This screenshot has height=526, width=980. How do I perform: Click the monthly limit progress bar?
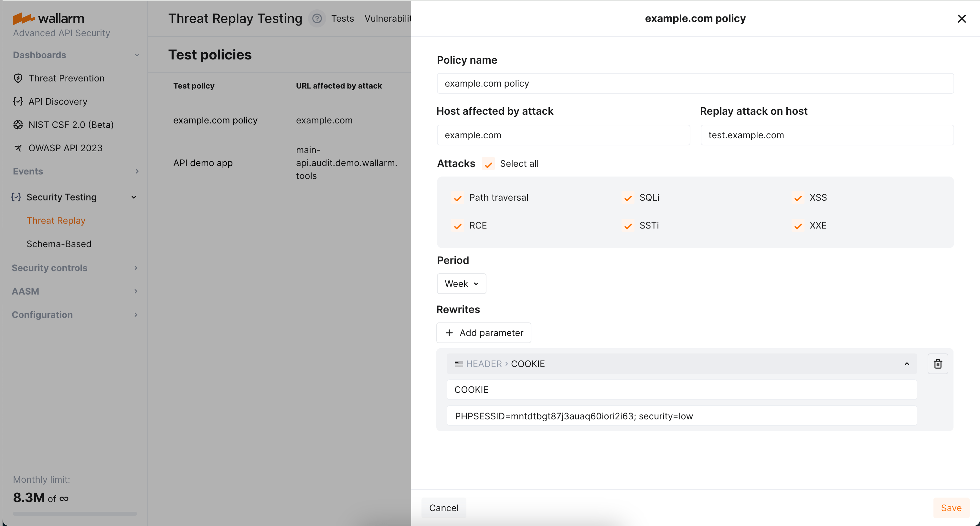tap(74, 513)
